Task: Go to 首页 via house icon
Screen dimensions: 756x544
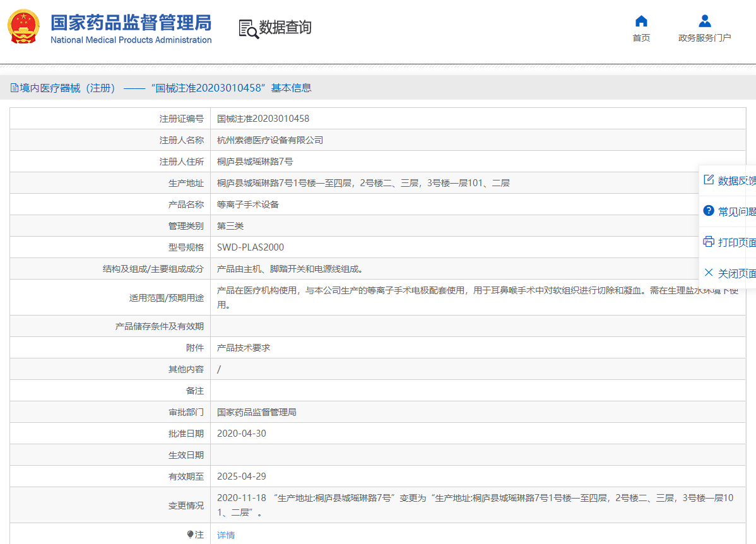Action: (x=641, y=21)
